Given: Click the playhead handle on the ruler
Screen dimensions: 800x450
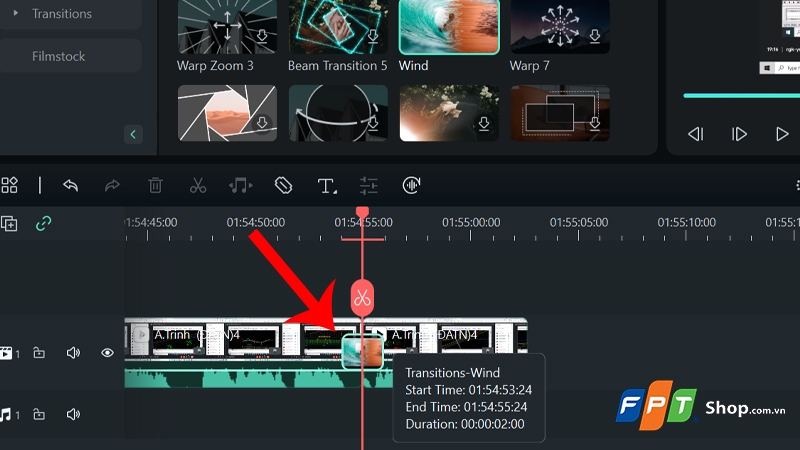Looking at the screenshot, I should (x=362, y=212).
